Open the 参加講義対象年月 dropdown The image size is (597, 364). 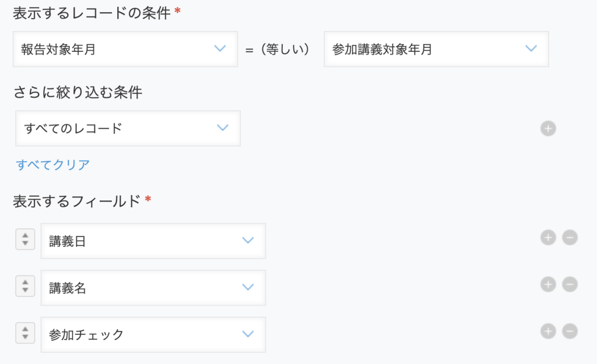[x=436, y=50]
